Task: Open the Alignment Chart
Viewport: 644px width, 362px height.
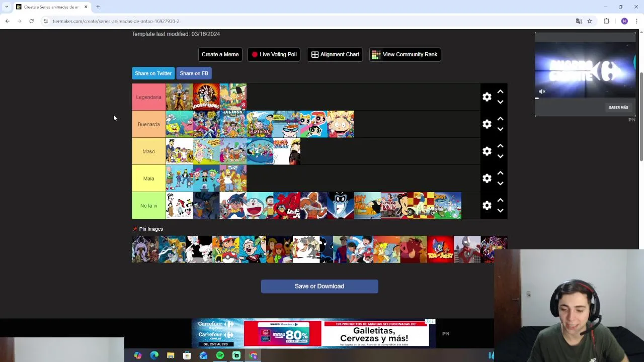Action: point(335,54)
